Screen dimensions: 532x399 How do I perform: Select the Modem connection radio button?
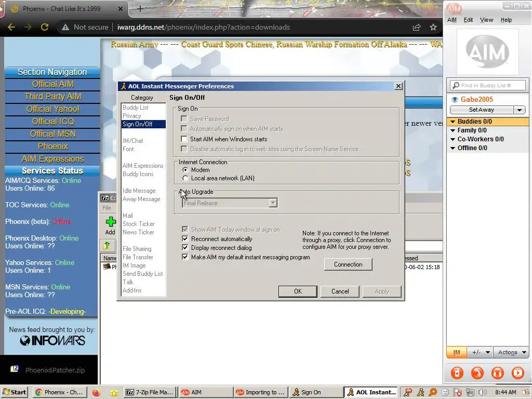pos(185,170)
